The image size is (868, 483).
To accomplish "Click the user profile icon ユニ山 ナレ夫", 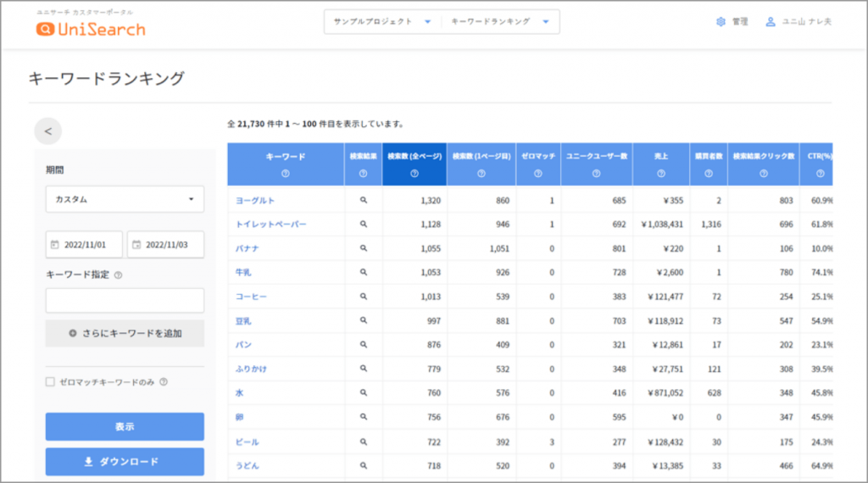I will point(771,22).
